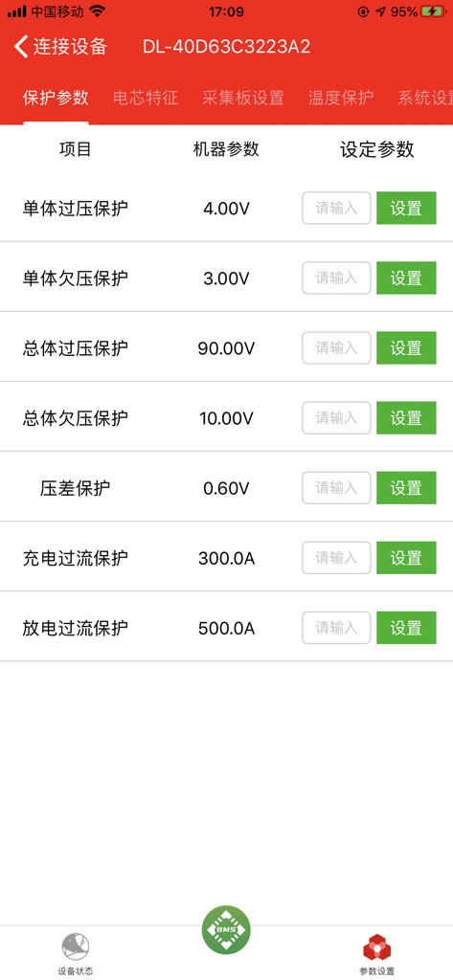Tap the battery indicator in status bar
Image resolution: width=453 pixels, height=980 pixels.
pyautogui.click(x=433, y=11)
